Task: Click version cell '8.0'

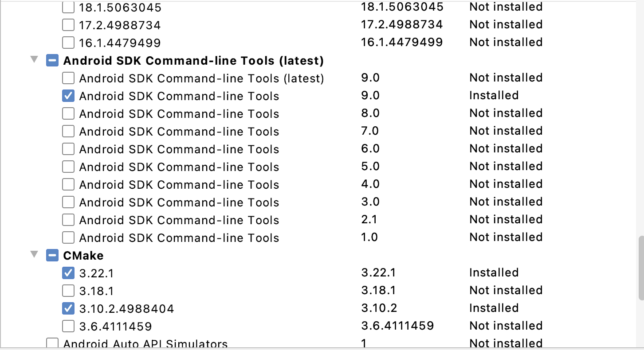Action: (370, 113)
